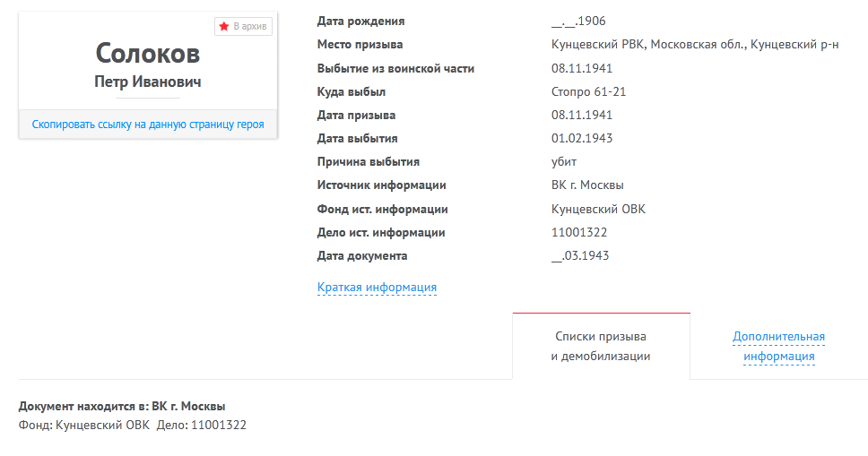
Task: Click the Дата документа 03.1943 value
Action: coord(580,255)
